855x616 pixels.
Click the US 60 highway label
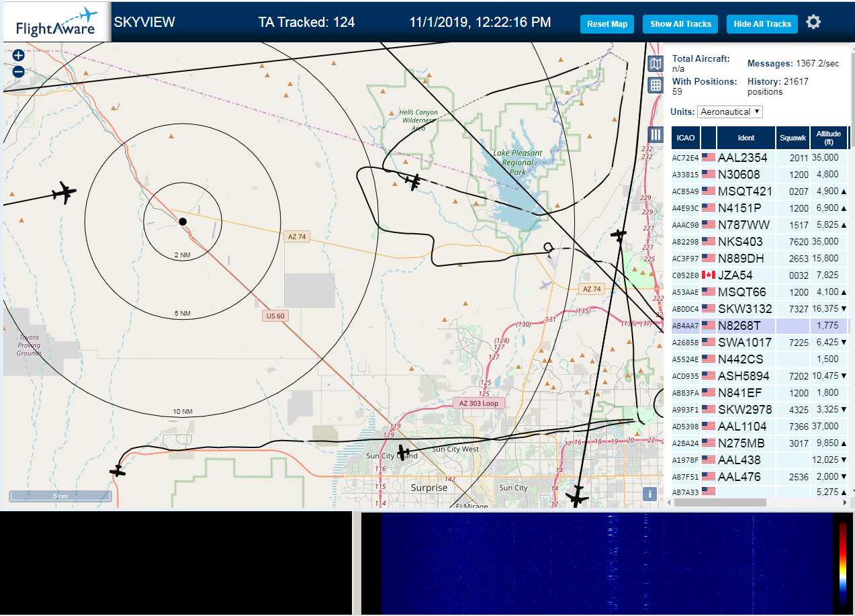[275, 316]
